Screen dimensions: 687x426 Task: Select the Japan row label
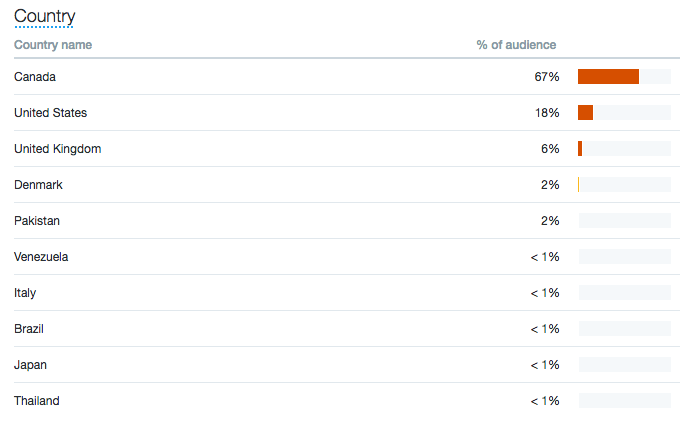(x=30, y=365)
